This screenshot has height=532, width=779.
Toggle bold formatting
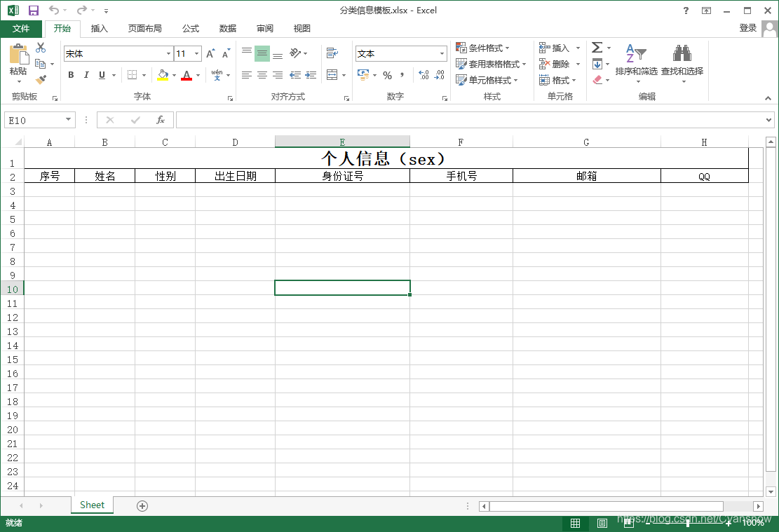(x=71, y=75)
